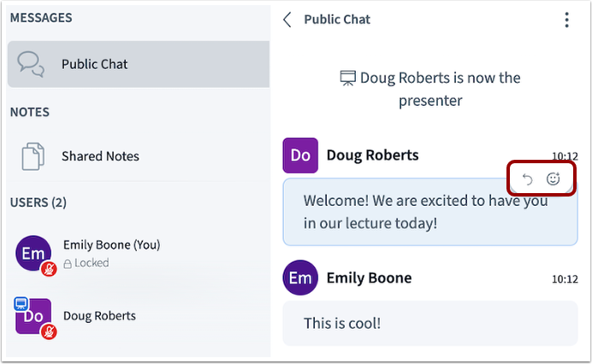Open the Public Chat options three-dot menu
Viewport: 592px width, 364px height.
pos(566,20)
